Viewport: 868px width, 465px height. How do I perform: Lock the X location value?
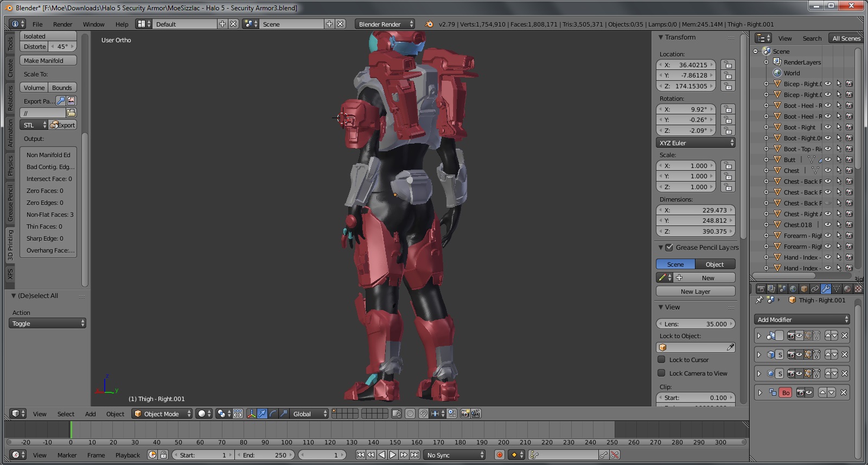(x=728, y=64)
